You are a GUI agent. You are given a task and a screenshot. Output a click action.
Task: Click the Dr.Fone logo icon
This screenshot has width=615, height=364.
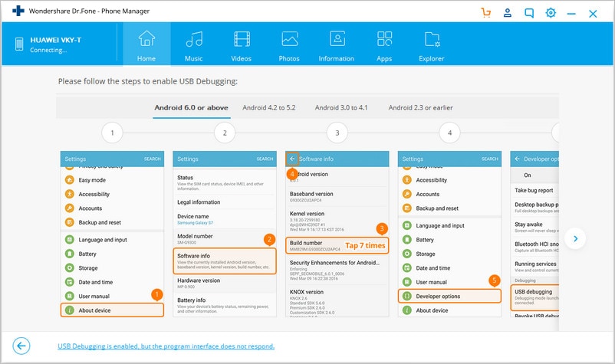click(18, 11)
